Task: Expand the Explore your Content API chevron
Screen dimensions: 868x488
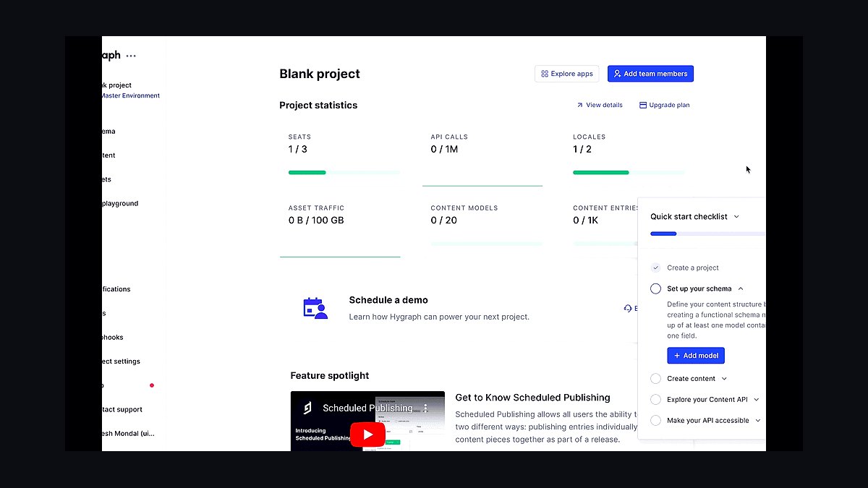Action: (x=756, y=399)
